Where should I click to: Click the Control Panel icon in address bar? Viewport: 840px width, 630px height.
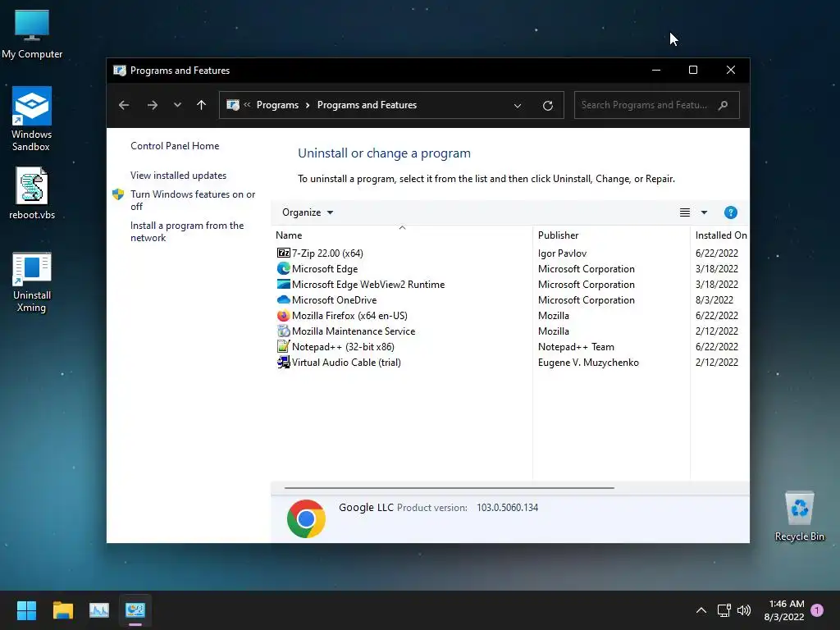click(x=232, y=105)
